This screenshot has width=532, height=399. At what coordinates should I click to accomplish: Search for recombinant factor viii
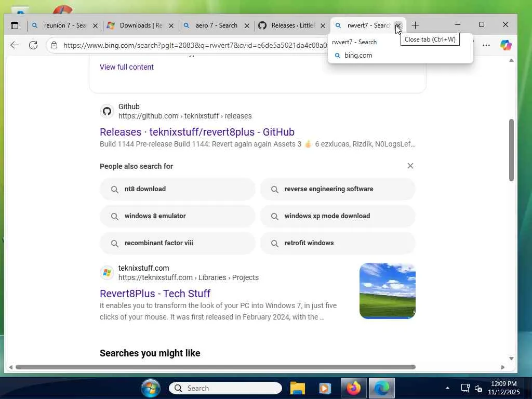click(178, 243)
